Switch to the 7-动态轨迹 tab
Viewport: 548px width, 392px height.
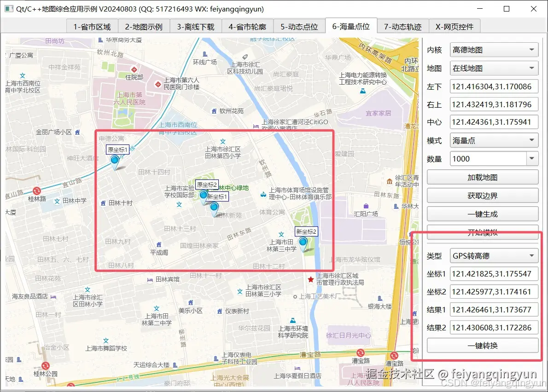click(x=402, y=26)
